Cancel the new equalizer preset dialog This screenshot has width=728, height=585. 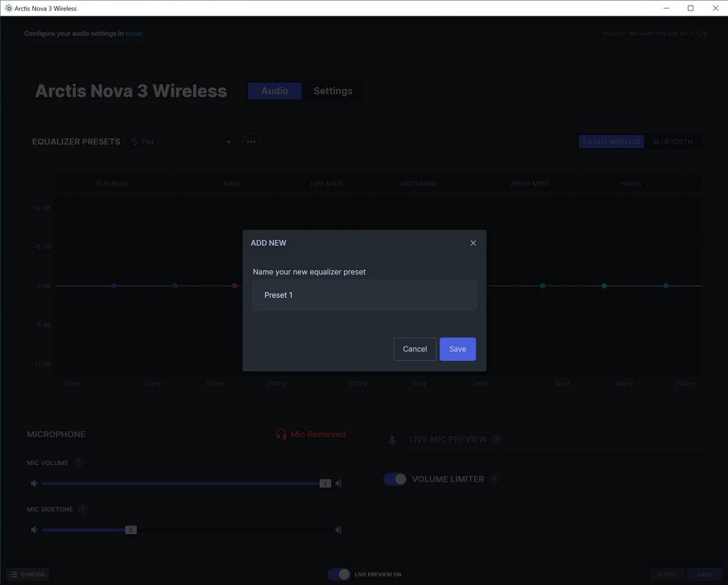414,349
